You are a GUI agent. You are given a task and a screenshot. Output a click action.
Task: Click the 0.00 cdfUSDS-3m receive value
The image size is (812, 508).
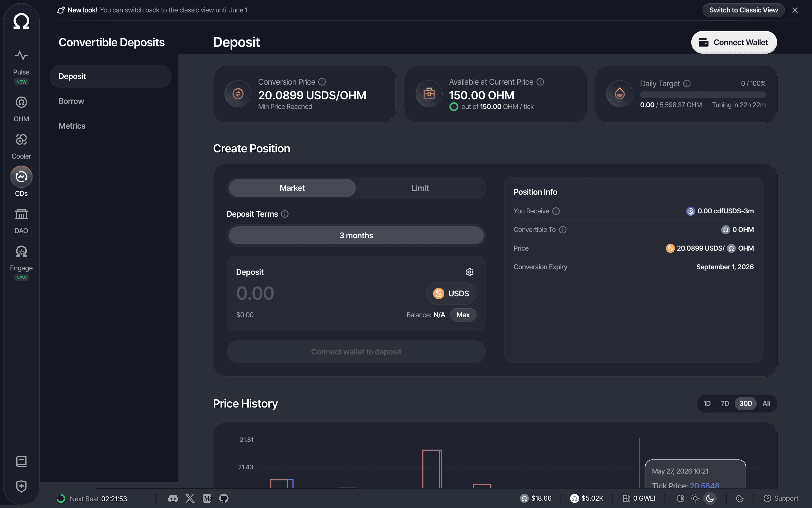[720, 211]
